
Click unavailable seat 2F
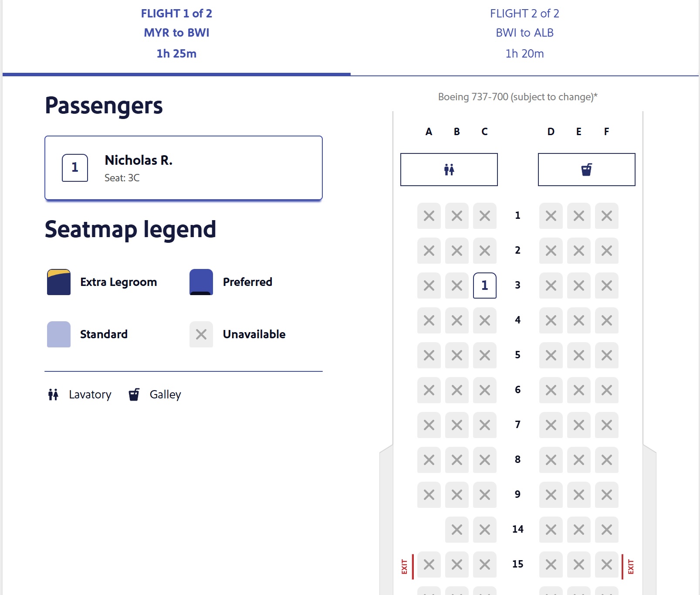607,251
